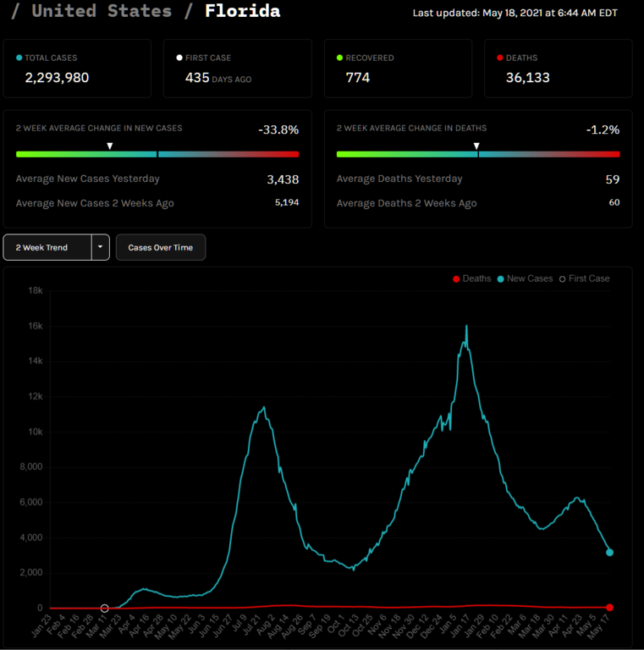Switch to Cases Over Time view
Screen dimensions: 644x650
160,247
